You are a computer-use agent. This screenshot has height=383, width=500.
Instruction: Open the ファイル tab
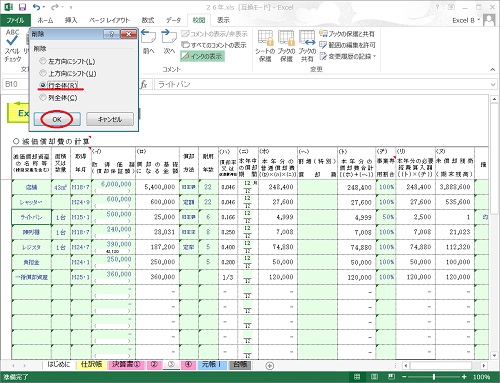15,20
